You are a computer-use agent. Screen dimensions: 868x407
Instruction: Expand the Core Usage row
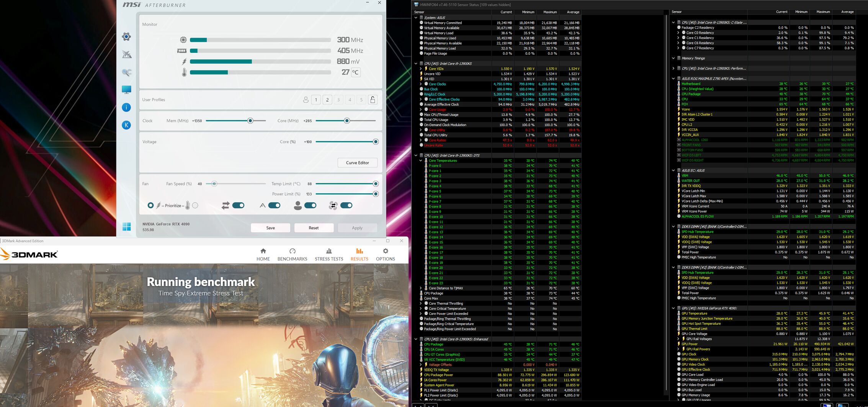pos(421,110)
